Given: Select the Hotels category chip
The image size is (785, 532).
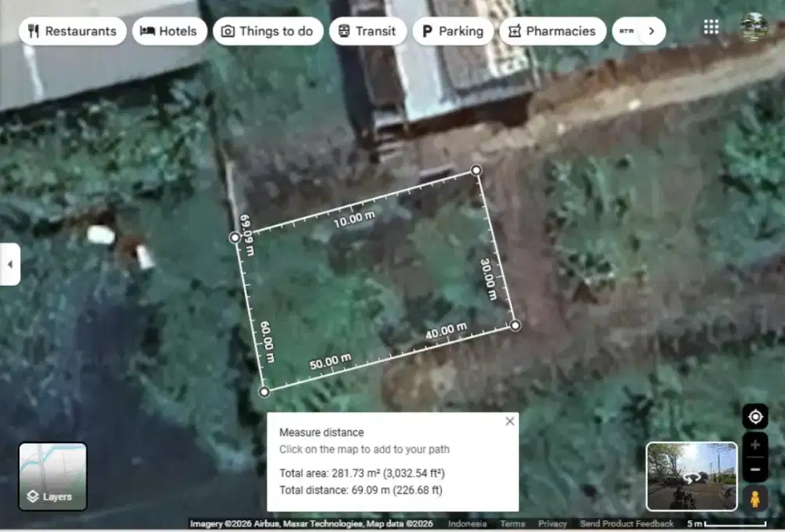Looking at the screenshot, I should point(170,31).
